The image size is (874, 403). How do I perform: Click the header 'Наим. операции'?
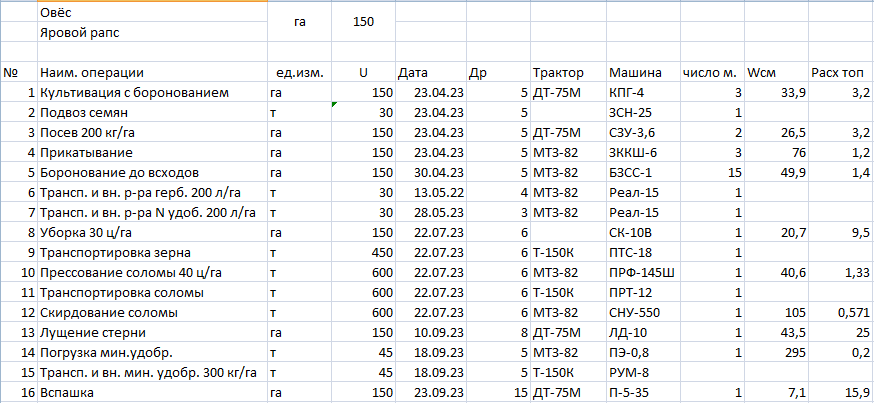[x=153, y=72]
